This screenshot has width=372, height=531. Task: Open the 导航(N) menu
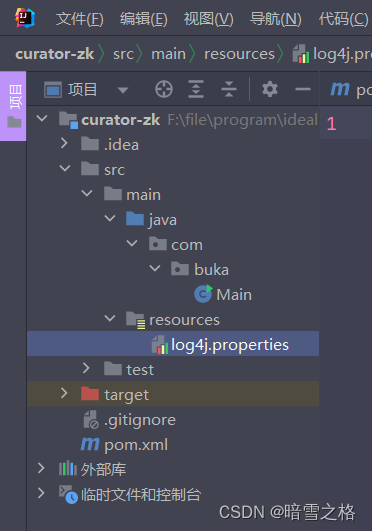(x=275, y=19)
